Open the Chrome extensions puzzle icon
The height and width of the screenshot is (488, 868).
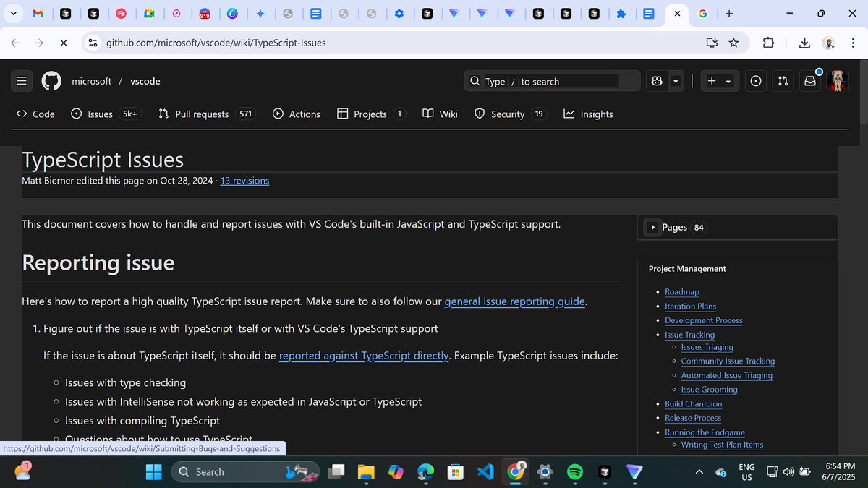click(x=768, y=43)
